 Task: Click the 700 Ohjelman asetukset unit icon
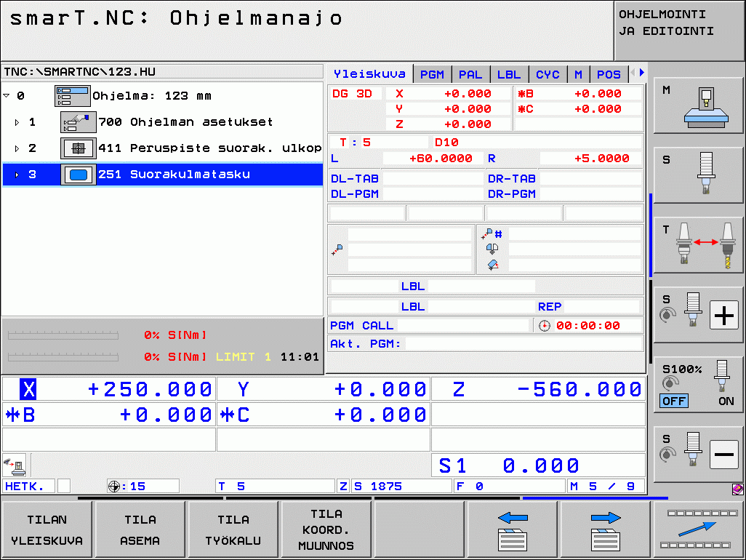coord(79,122)
